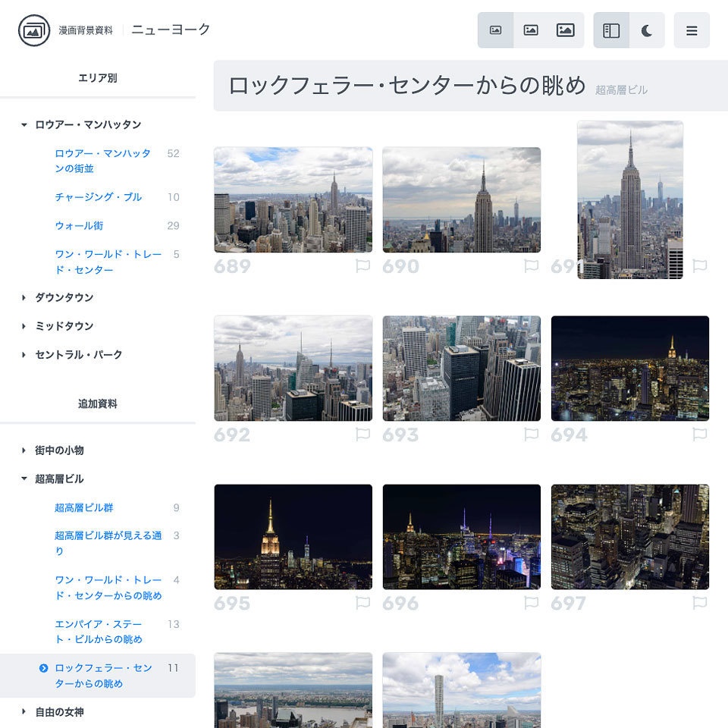728x728 pixels.
Task: Click the 追加資料 section header
Action: tap(97, 403)
